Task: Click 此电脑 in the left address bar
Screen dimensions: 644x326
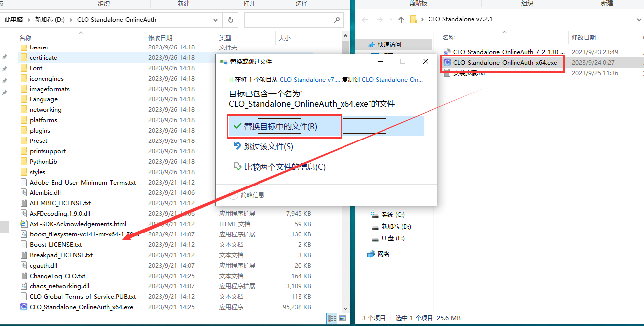Action: pyautogui.click(x=14, y=20)
